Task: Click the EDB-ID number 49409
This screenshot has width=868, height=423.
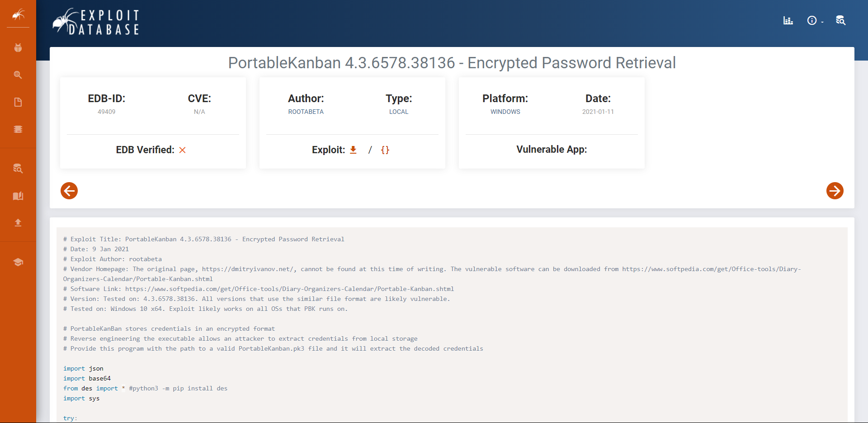Action: (x=107, y=112)
